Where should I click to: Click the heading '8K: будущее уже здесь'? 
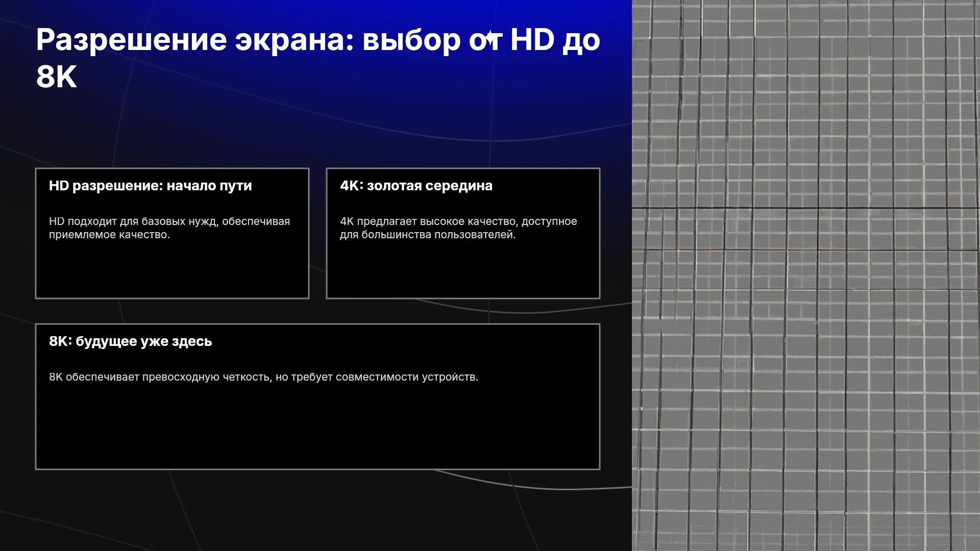131,341
